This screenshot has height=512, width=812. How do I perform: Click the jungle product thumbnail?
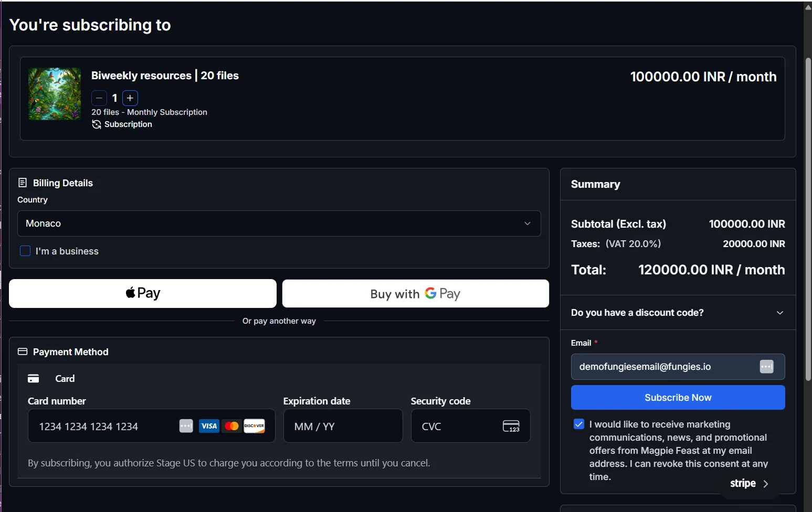(x=55, y=94)
